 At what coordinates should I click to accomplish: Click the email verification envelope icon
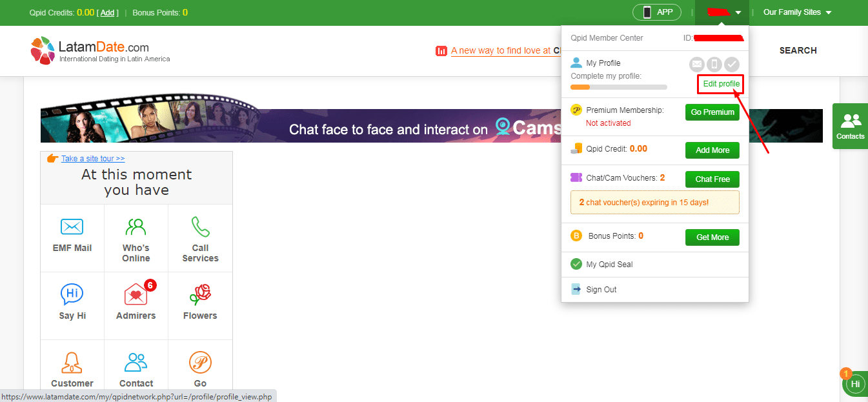[696, 64]
